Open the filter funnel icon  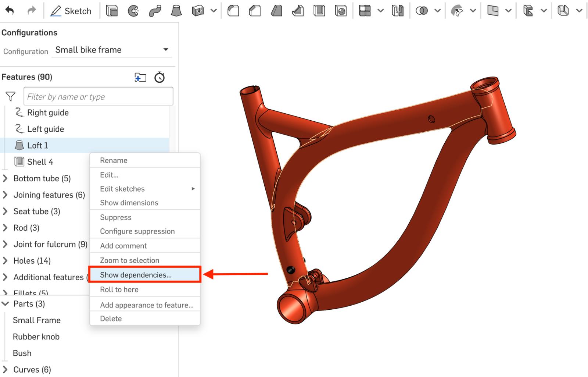pyautogui.click(x=11, y=96)
